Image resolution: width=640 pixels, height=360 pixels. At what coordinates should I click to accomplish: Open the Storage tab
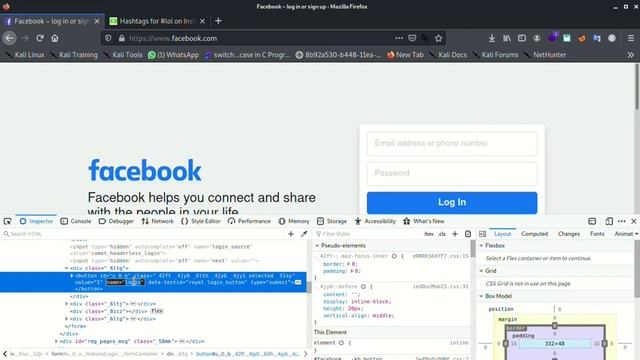click(x=332, y=221)
